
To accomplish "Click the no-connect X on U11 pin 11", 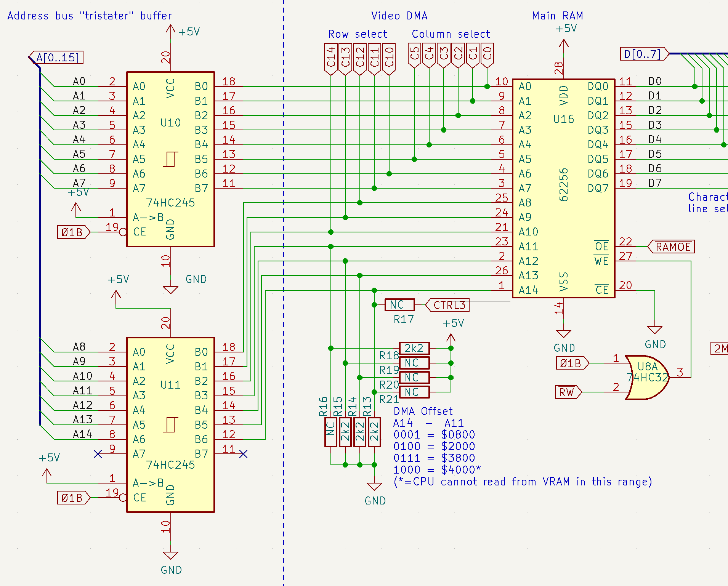I will point(244,454).
